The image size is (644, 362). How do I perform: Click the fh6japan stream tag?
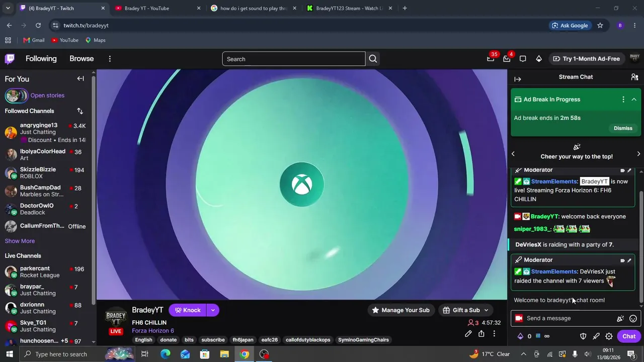tap(243, 340)
